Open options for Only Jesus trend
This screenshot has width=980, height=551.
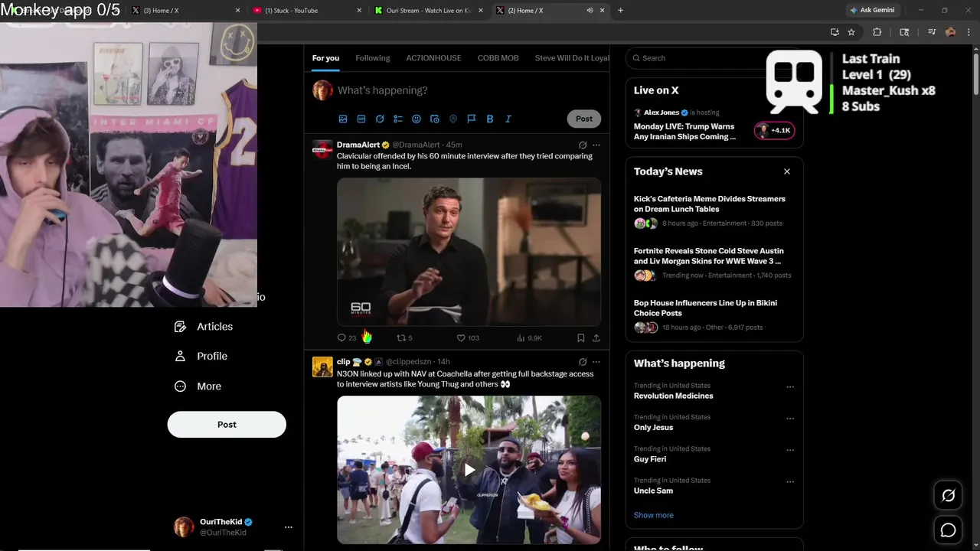(x=790, y=419)
